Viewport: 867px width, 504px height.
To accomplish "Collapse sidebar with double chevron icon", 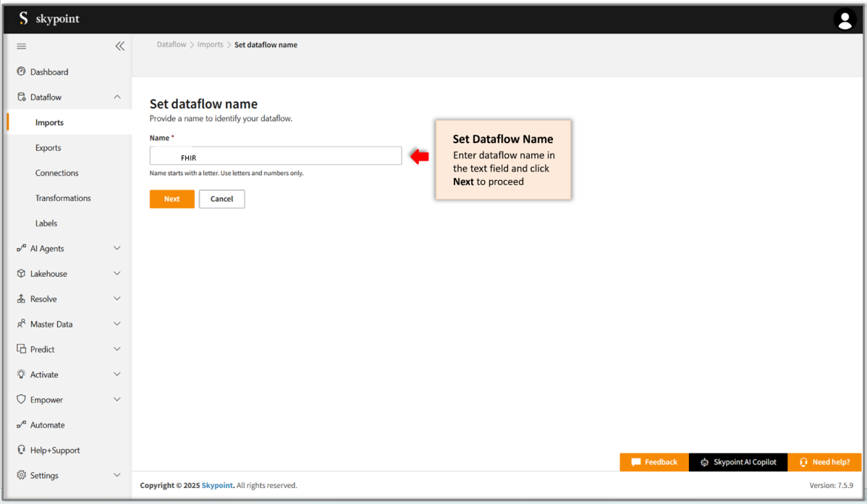I will 119,46.
